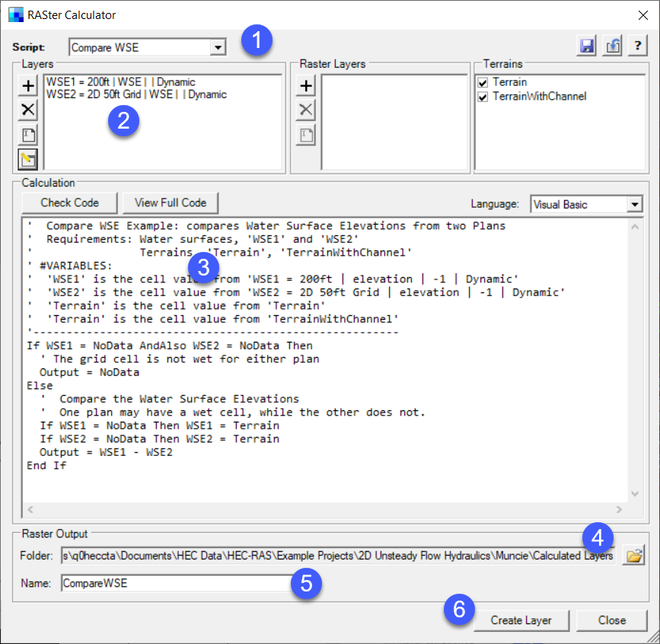The image size is (660, 644).
Task: Click the Raster Layers delete X button
Action: [x=306, y=110]
